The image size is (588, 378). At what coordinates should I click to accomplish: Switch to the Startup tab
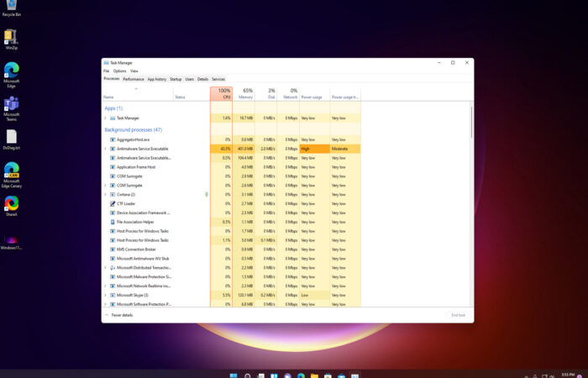(176, 79)
